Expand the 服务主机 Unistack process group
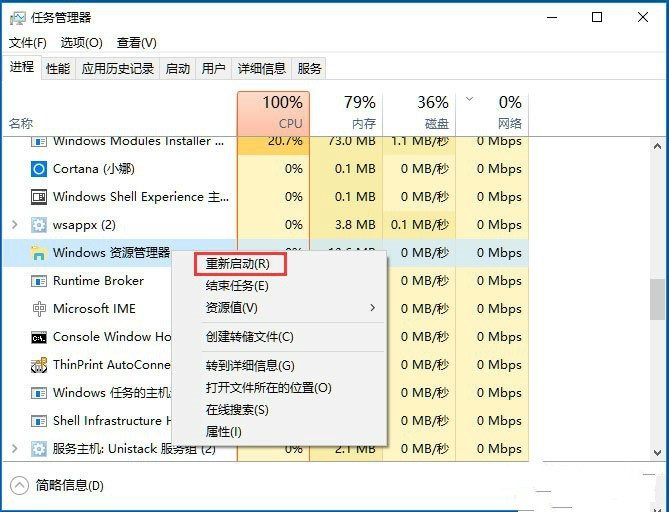The image size is (669, 512). tap(14, 449)
